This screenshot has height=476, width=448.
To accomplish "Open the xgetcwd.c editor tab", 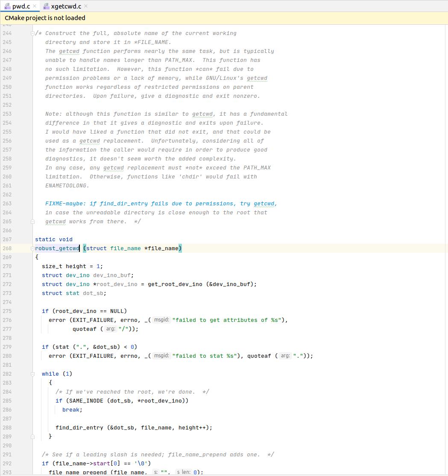I will (66, 6).
